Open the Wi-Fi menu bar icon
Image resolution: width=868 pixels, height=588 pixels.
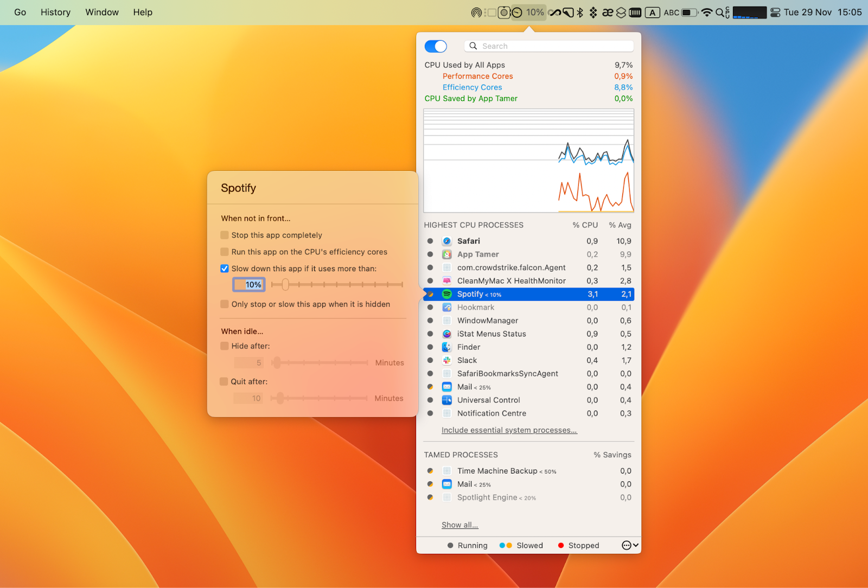706,12
